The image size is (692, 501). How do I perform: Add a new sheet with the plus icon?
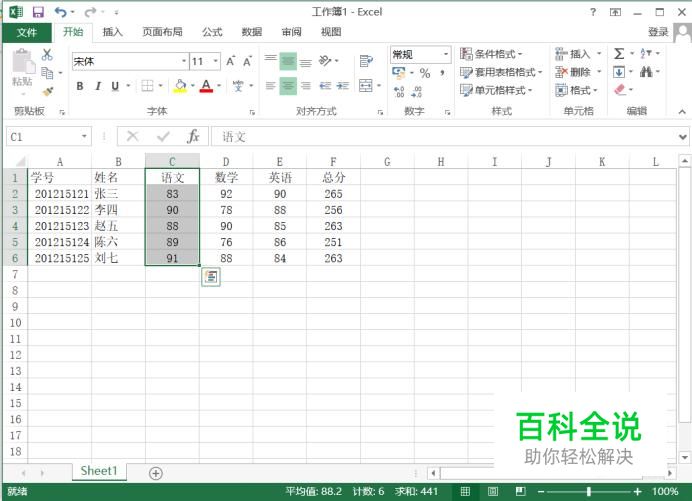[x=155, y=472]
